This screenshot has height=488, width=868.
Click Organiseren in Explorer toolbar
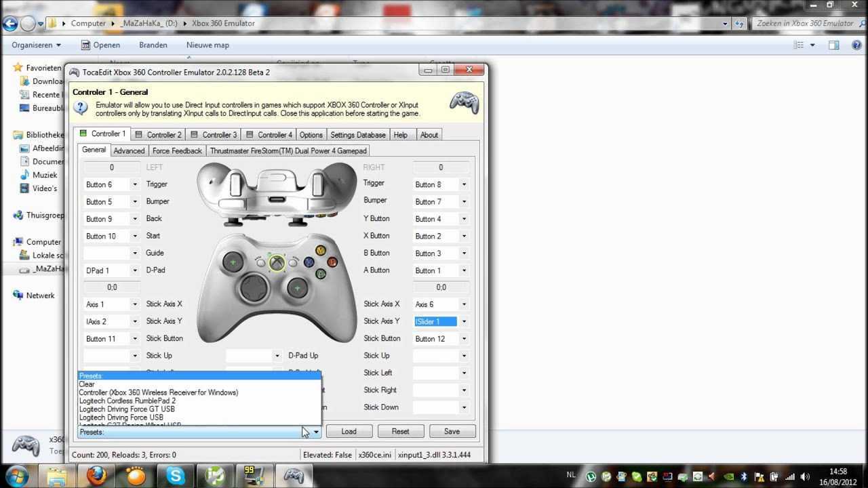(x=36, y=45)
